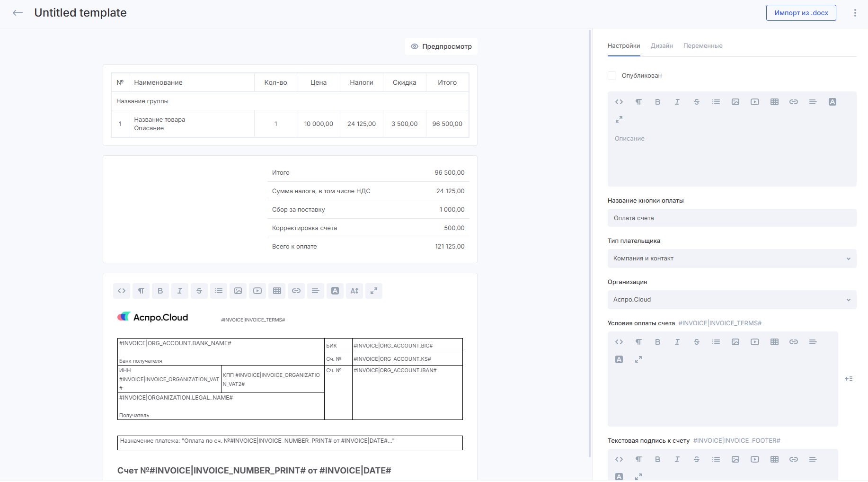Insert link in main template editor toolbar
This screenshot has width=868, height=482.
(296, 291)
